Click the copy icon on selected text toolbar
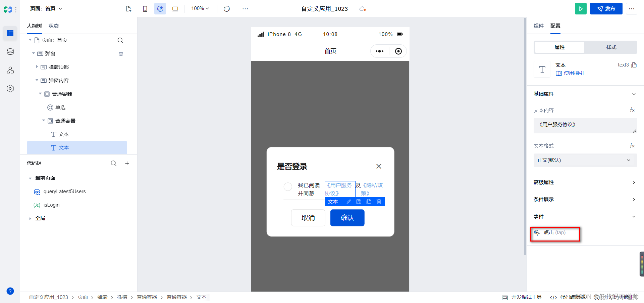 point(369,202)
